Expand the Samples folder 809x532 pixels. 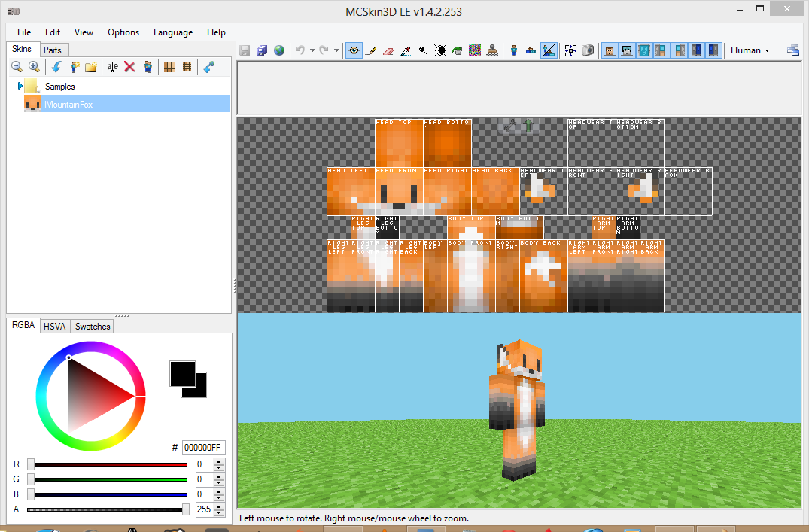tap(20, 87)
